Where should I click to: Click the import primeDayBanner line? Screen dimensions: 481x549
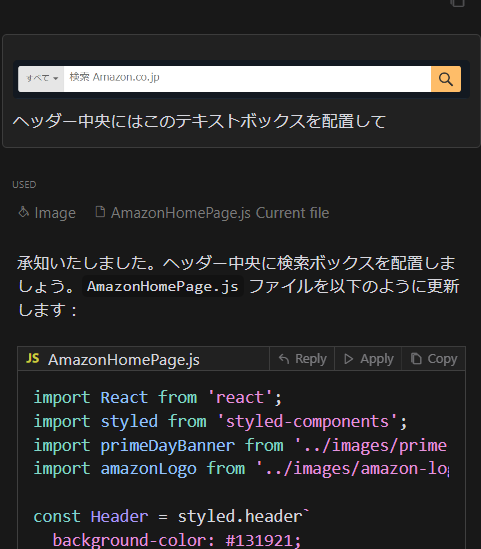[240, 445]
